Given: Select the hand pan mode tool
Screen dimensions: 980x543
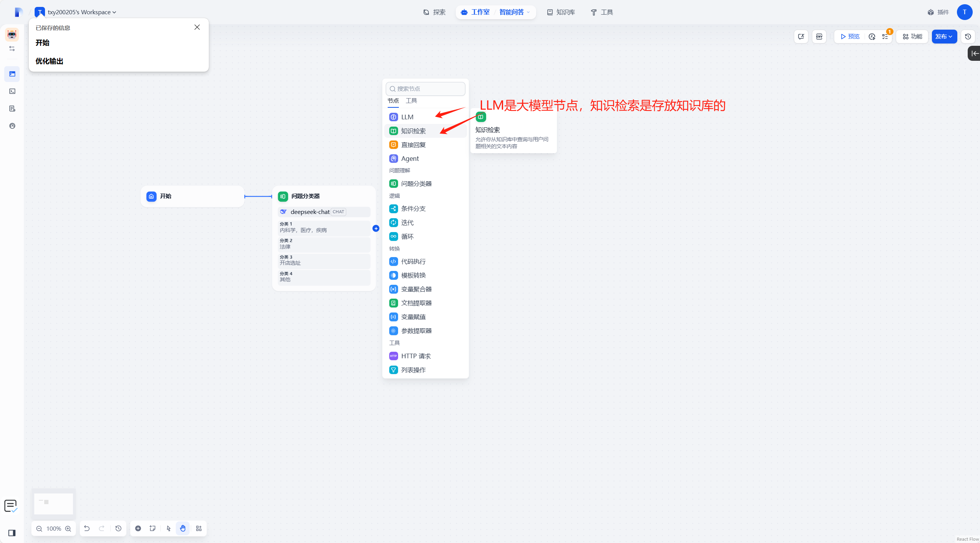Looking at the screenshot, I should 183,528.
